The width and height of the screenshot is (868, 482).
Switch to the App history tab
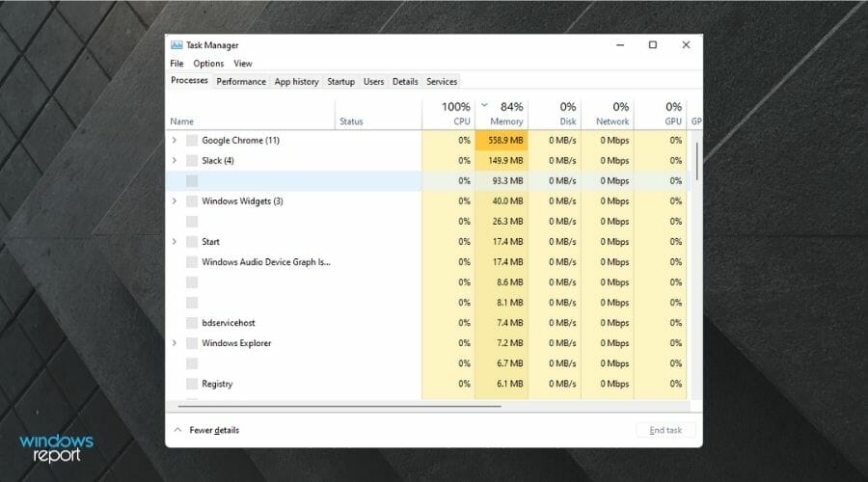297,81
